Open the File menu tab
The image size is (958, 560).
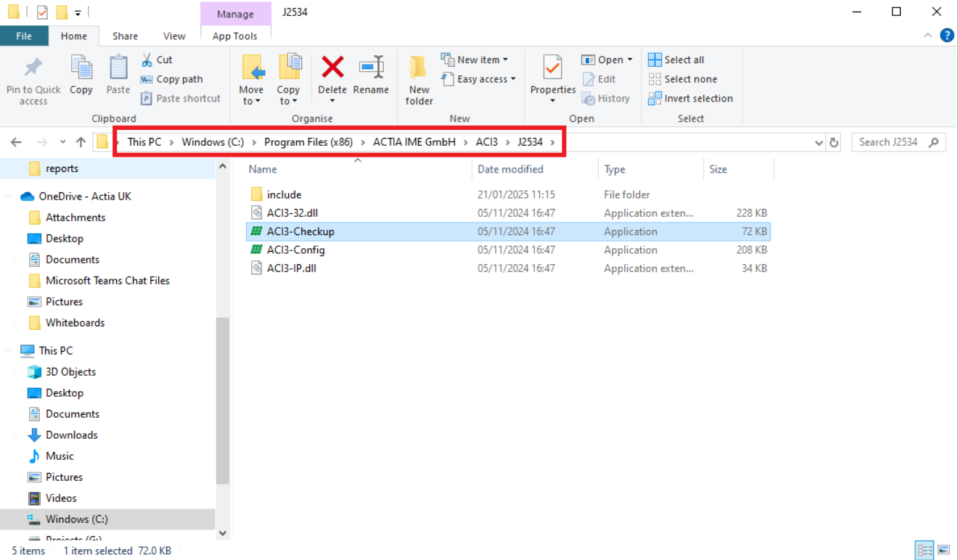(24, 36)
